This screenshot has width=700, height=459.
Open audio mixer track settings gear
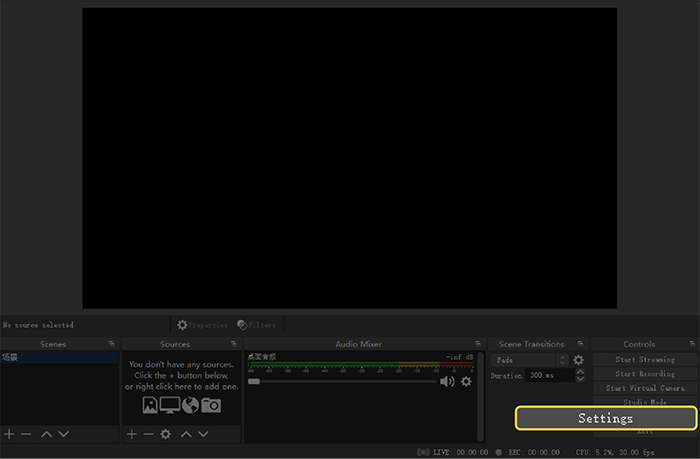[466, 381]
